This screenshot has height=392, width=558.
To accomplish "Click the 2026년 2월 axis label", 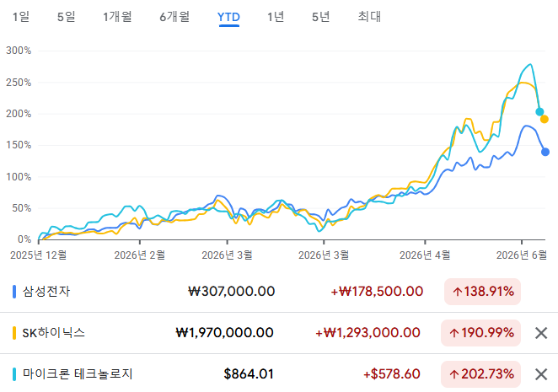I will click(140, 255).
